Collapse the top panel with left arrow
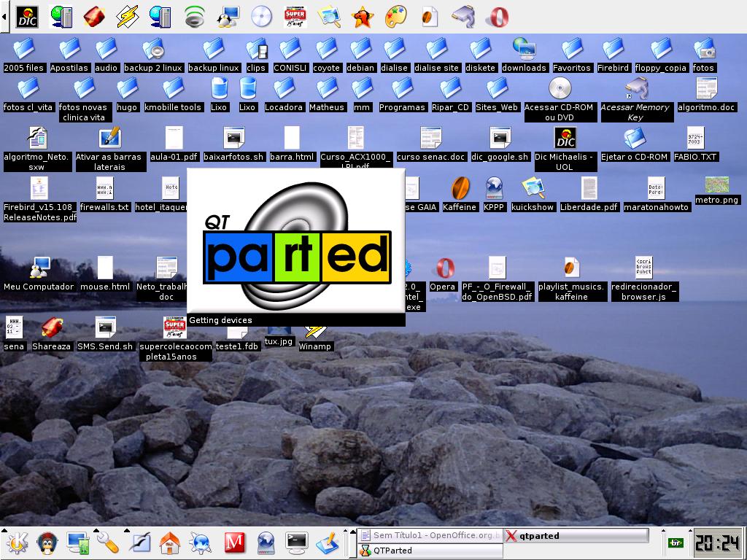The image size is (747, 560). [x=4, y=17]
